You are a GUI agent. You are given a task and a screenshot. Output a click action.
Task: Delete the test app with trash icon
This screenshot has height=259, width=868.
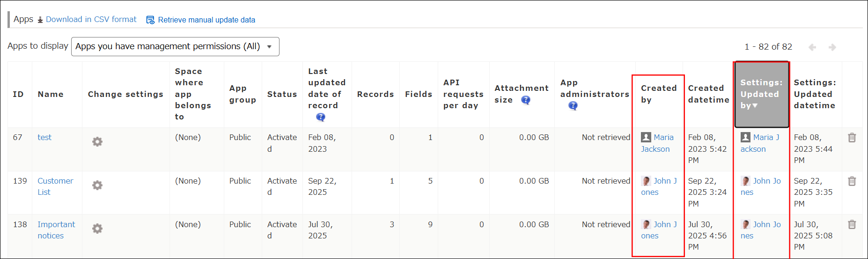point(852,138)
